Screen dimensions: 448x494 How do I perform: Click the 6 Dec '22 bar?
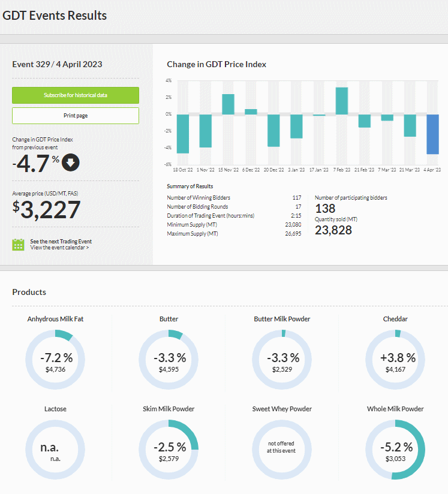tap(251, 112)
